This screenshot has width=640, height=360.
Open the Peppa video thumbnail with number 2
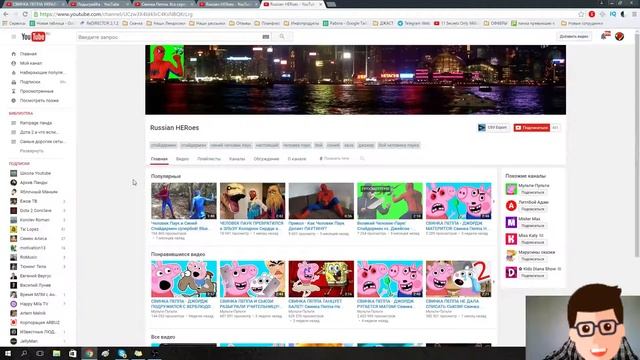tap(458, 279)
